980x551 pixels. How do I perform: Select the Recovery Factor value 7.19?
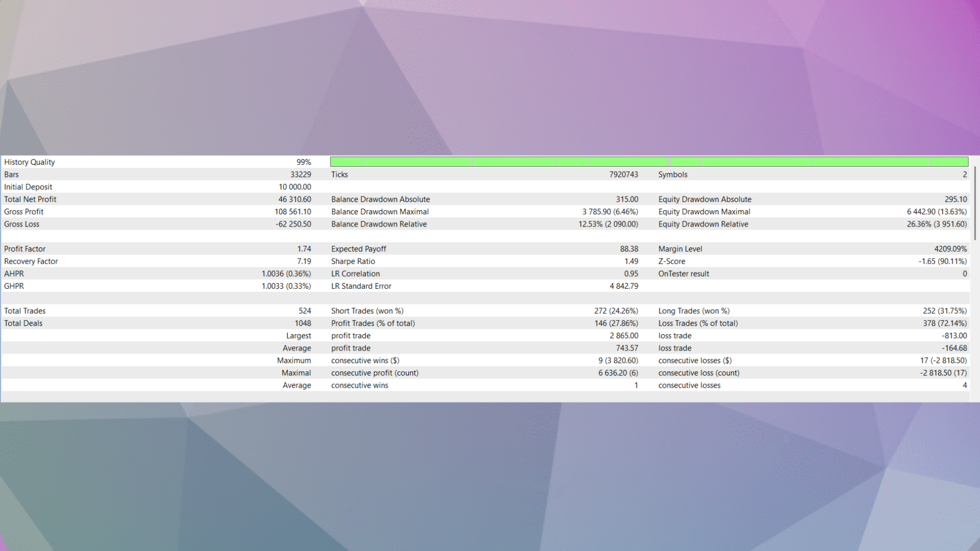pos(304,261)
